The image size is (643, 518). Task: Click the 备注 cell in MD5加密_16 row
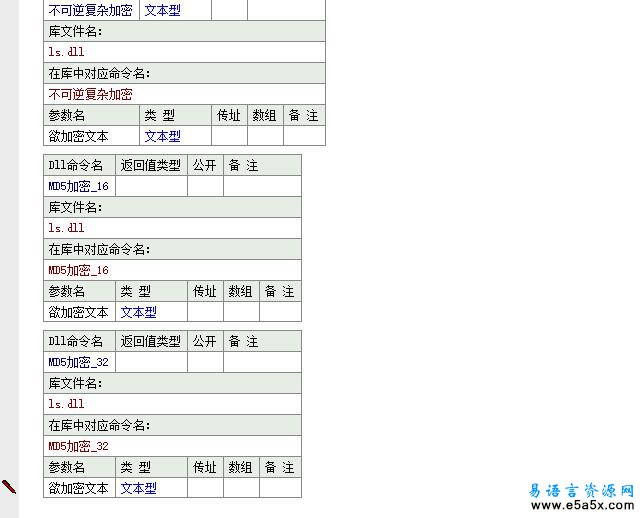tap(261, 187)
